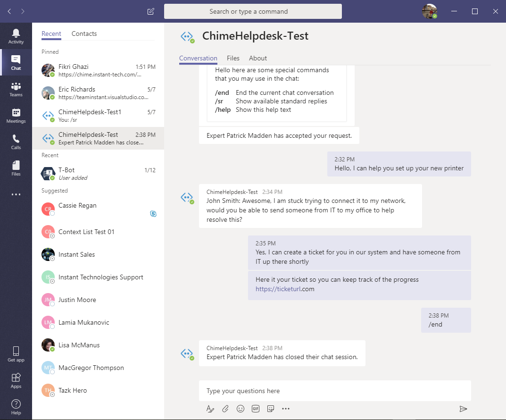Select MacGregor Thompson contact
Screen dimensions: 506x420
pos(98,367)
